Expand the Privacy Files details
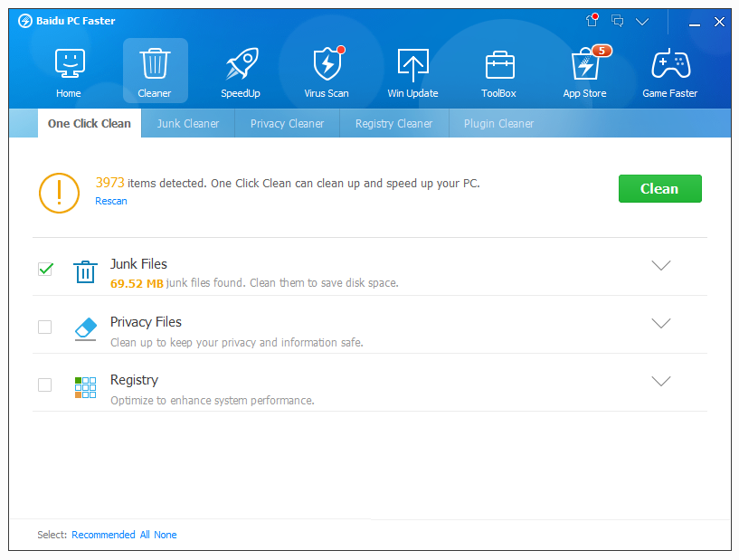The height and width of the screenshot is (560, 739). tap(661, 323)
